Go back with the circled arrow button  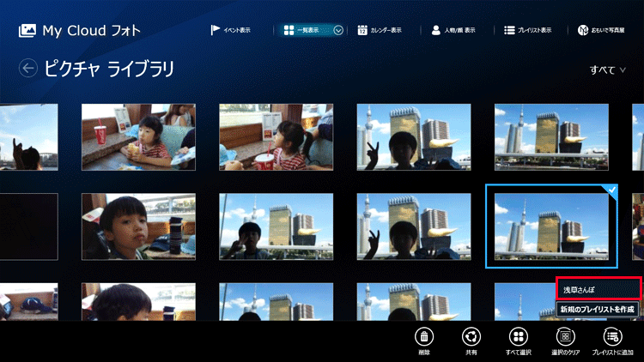(28, 68)
